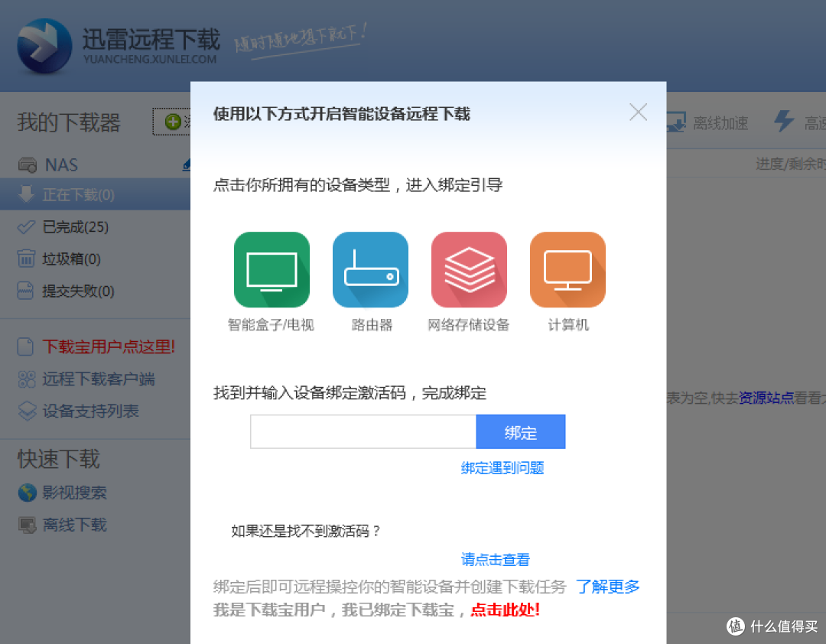Click the lightning high-speed icon

[x=783, y=121]
